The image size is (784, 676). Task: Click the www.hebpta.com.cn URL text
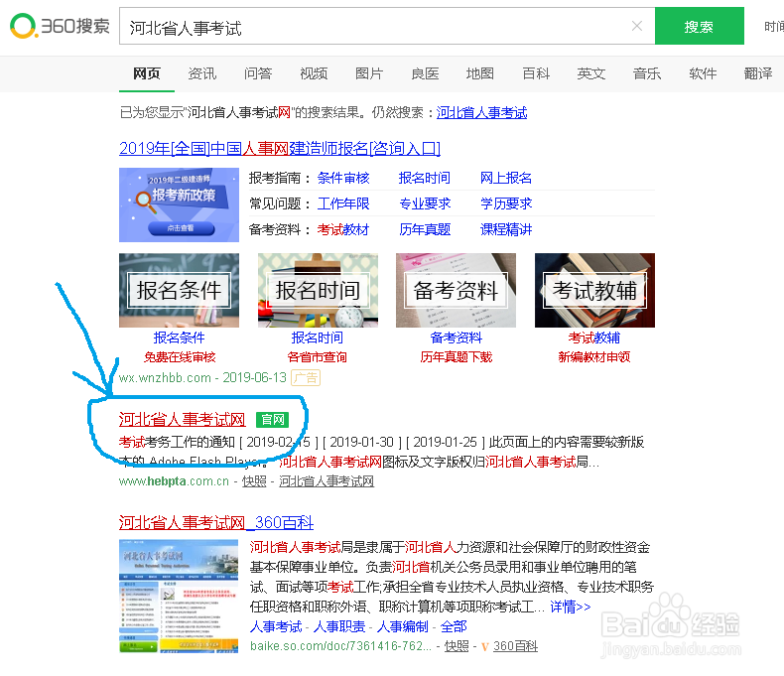click(174, 481)
